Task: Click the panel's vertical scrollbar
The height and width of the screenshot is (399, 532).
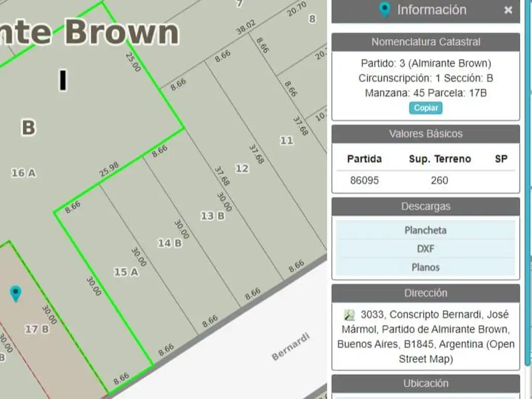Action: (528, 208)
